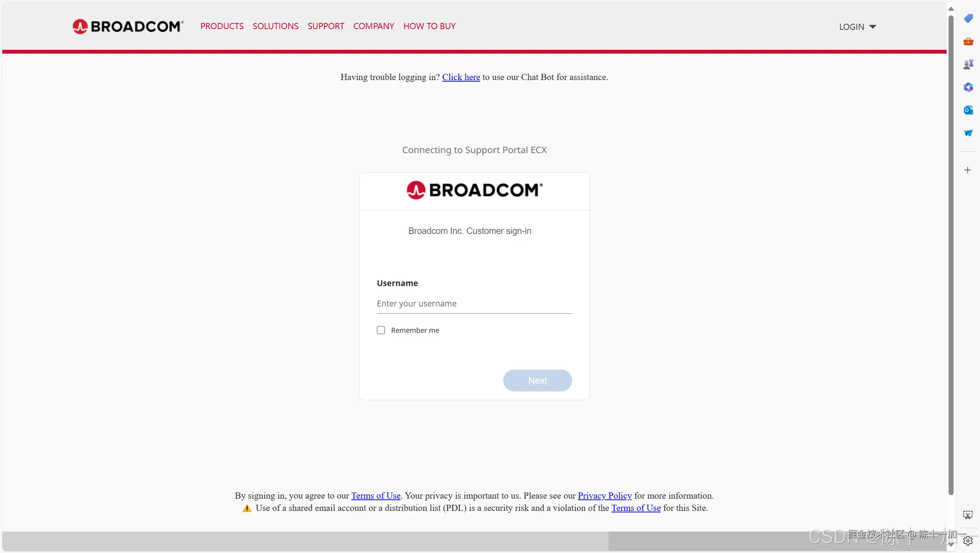The width and height of the screenshot is (980, 553).
Task: Open the PRODUCTS menu
Action: click(222, 26)
